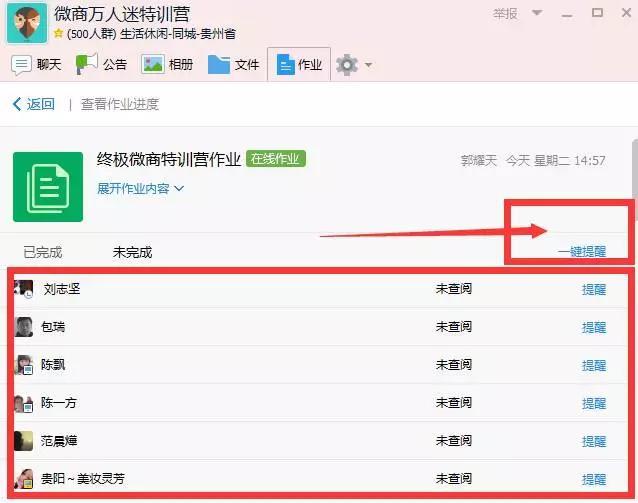Open 陈一方's avatar
The height and width of the screenshot is (503, 638).
point(24,403)
